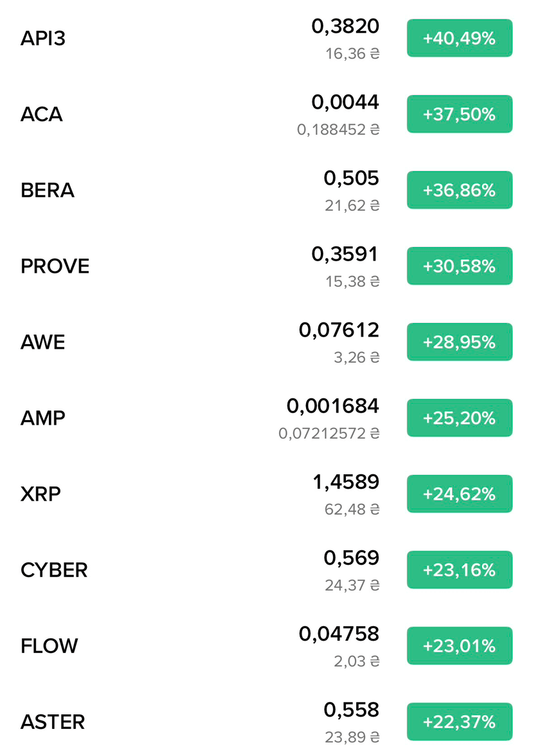Open the API3 coin row
The image size is (533, 756).
(x=266, y=38)
